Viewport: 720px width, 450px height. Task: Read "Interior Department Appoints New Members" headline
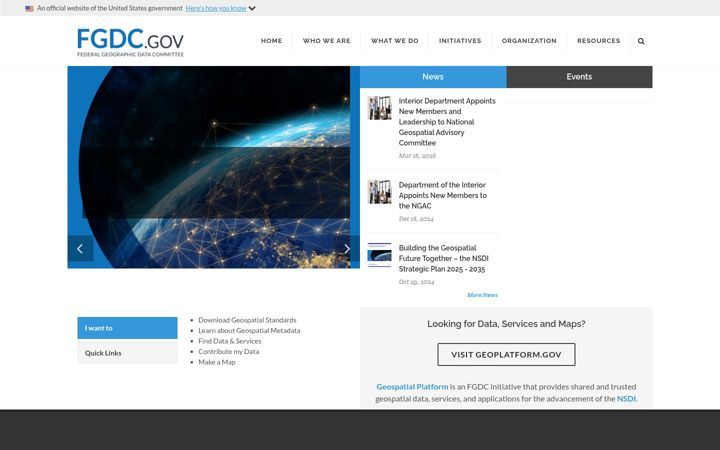pos(447,122)
